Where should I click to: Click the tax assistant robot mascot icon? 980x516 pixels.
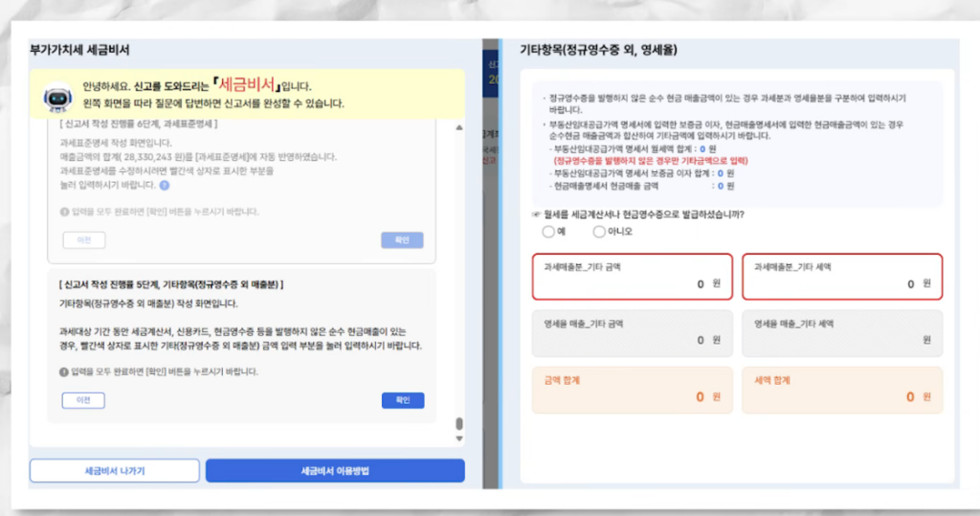[x=57, y=98]
